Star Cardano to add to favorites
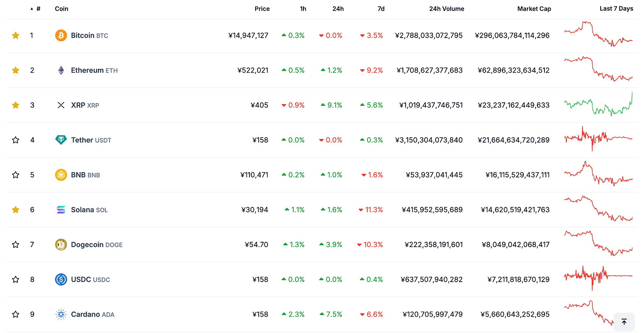 15,314
